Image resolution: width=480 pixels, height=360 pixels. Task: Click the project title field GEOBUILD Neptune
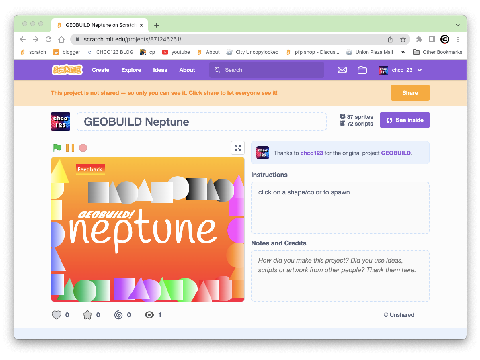coord(202,122)
